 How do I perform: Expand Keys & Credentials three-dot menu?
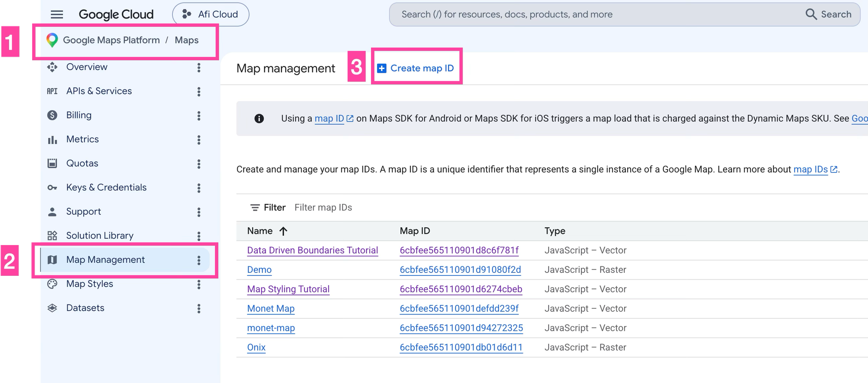click(x=199, y=188)
